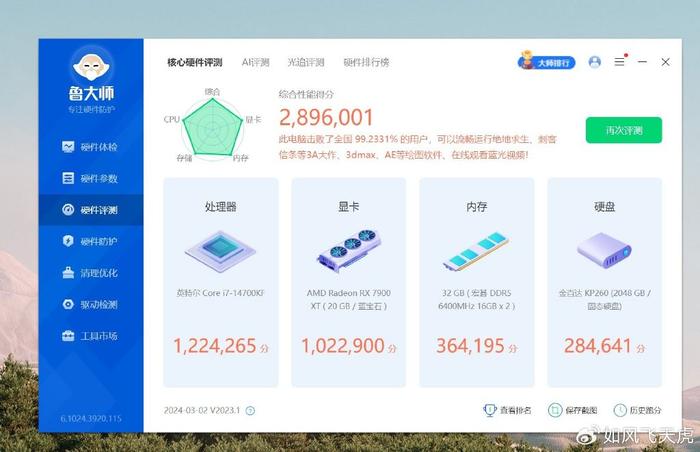The height and width of the screenshot is (452, 700).
Task: Open 硬件体检 in the sidebar
Action: point(90,146)
